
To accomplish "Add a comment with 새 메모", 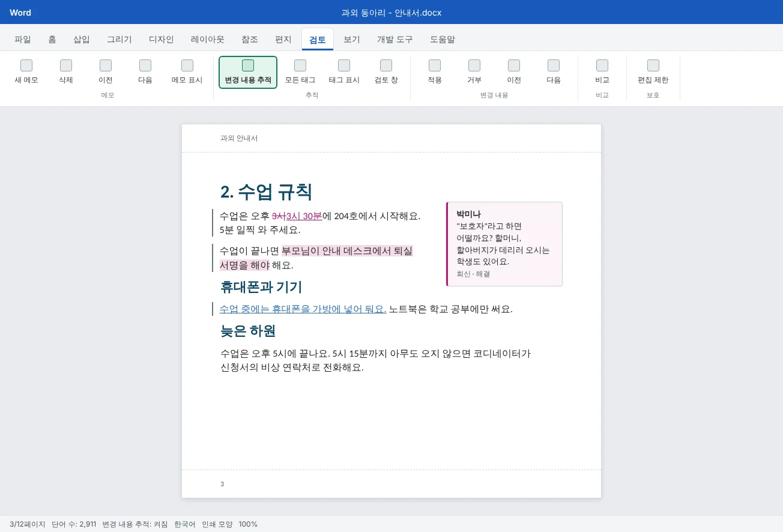I will pyautogui.click(x=26, y=73).
